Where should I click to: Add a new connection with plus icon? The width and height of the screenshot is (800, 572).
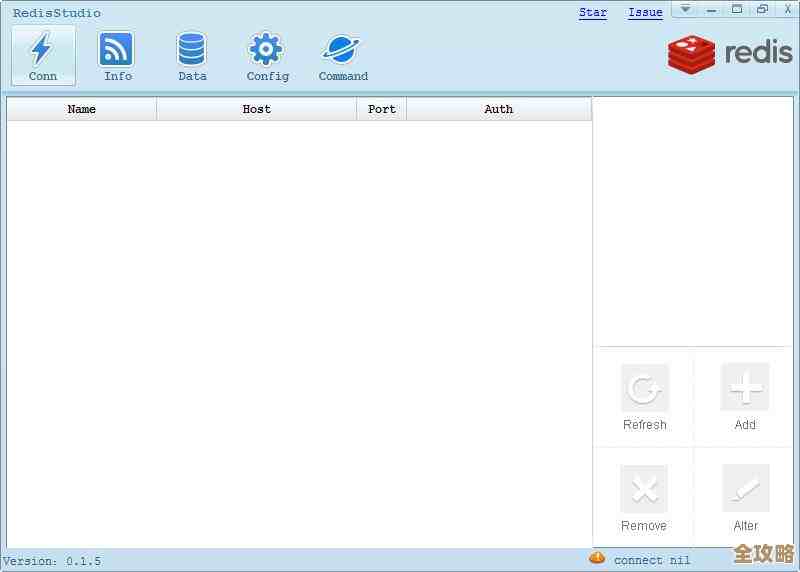coord(745,389)
